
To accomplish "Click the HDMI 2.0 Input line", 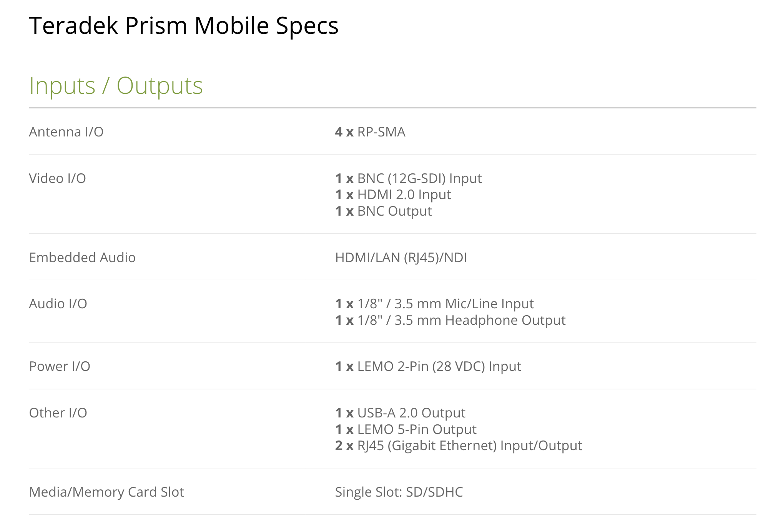I will click(393, 195).
